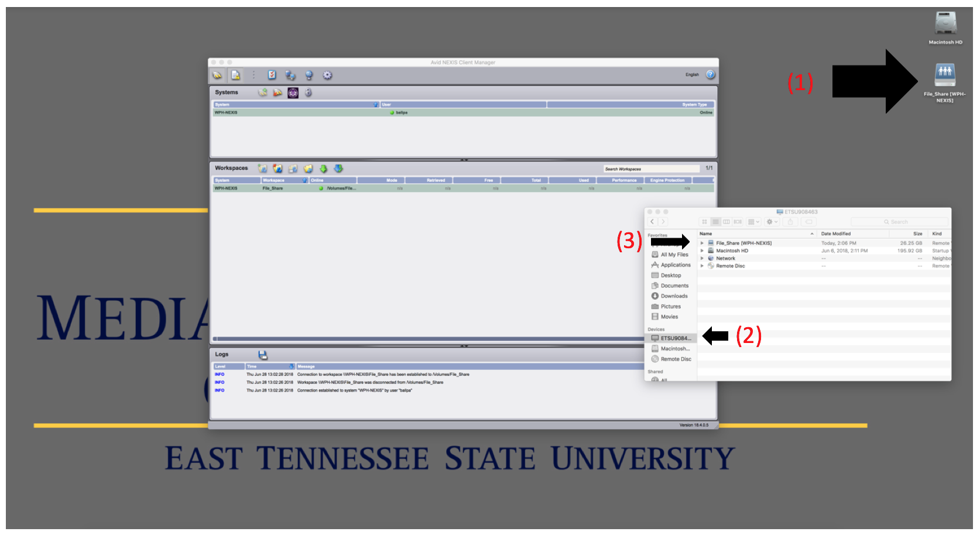Switch Finder to icon view

(x=704, y=222)
